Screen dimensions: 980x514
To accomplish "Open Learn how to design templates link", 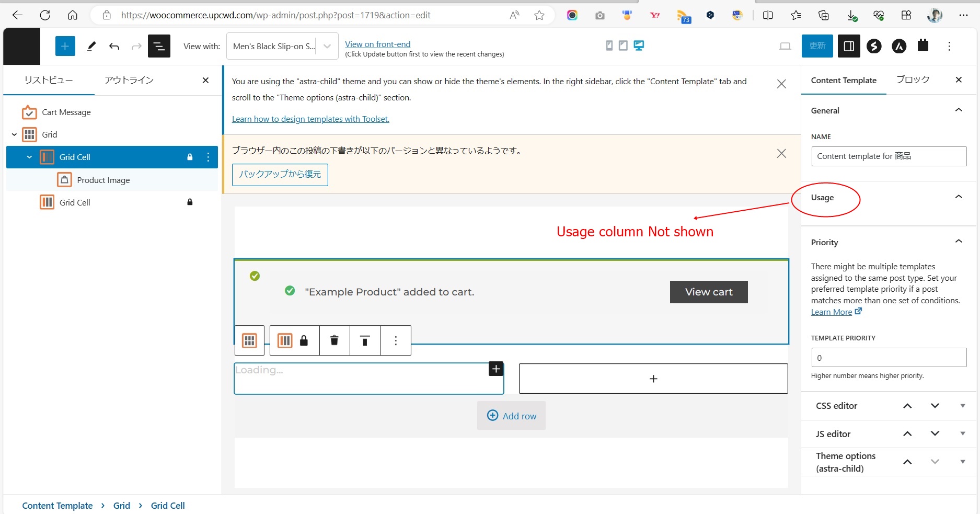I will [x=310, y=119].
